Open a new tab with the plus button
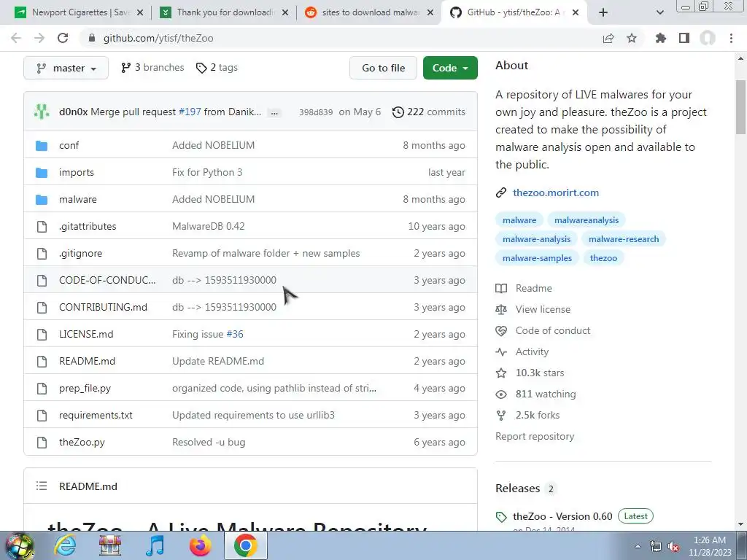Viewport: 747px width, 560px height. 603,12
